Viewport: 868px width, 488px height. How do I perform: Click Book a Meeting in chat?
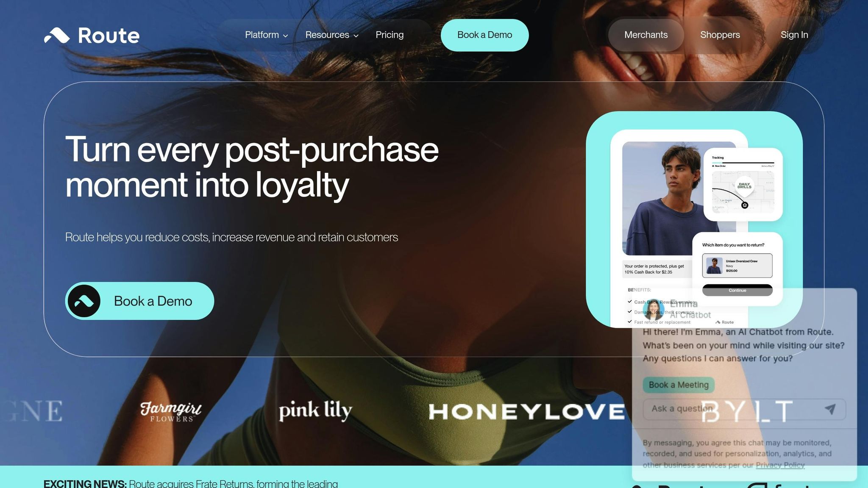click(x=679, y=385)
